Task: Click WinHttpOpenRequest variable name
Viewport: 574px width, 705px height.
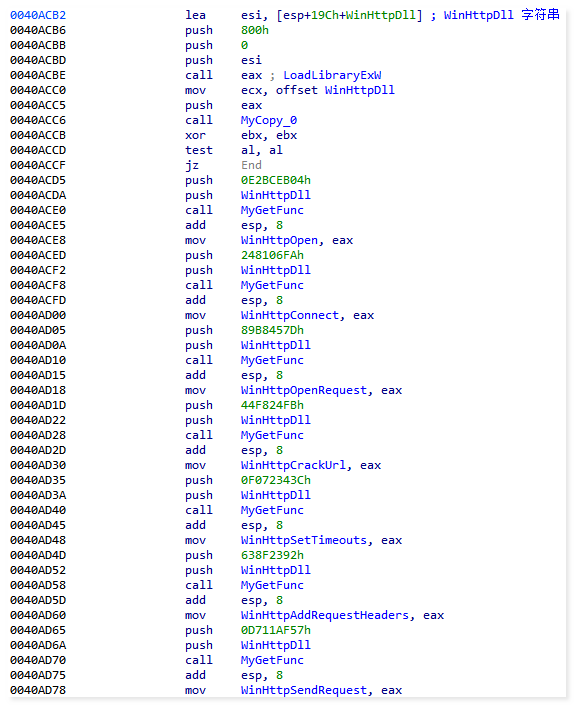Action: click(x=306, y=390)
